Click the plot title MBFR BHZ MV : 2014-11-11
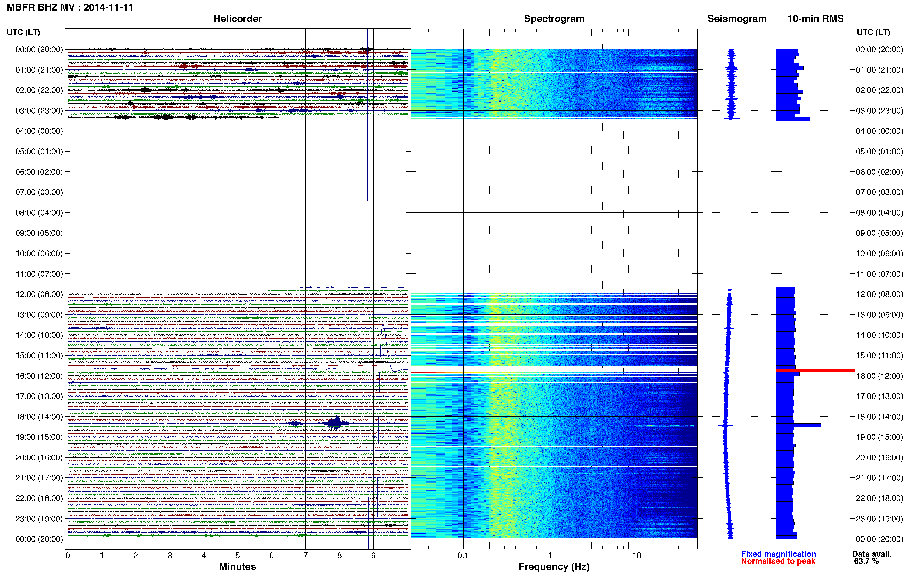Image resolution: width=924 pixels, height=578 pixels. click(70, 7)
